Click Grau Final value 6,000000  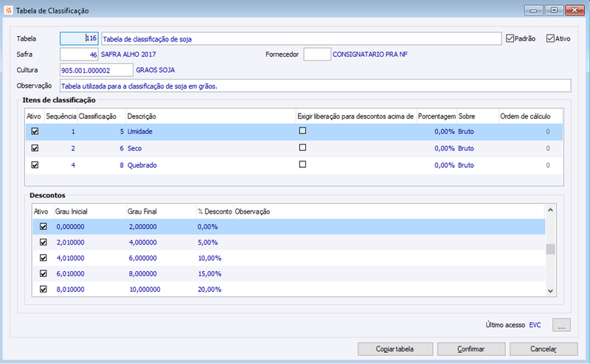(x=143, y=259)
